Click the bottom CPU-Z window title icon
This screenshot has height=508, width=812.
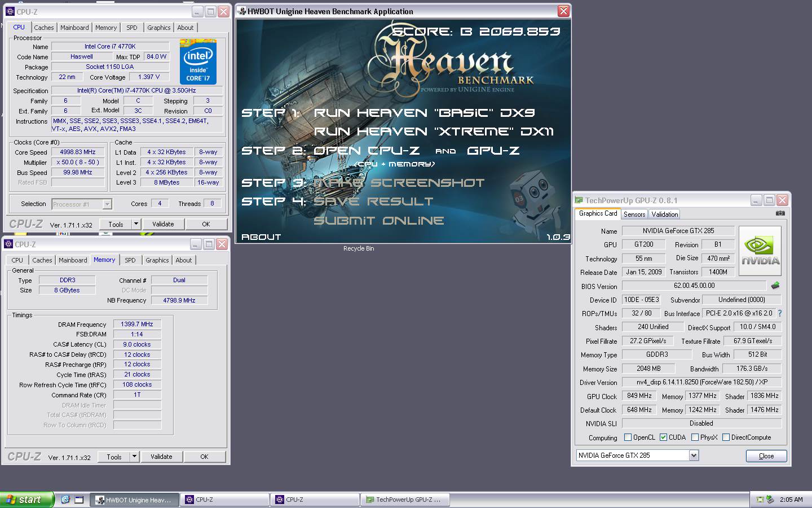(8, 244)
